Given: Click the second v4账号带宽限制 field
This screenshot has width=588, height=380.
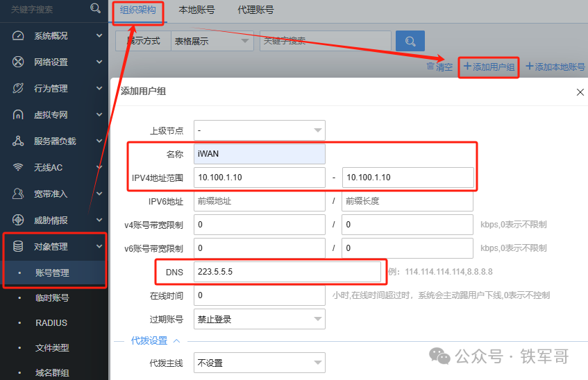Looking at the screenshot, I should tap(408, 225).
